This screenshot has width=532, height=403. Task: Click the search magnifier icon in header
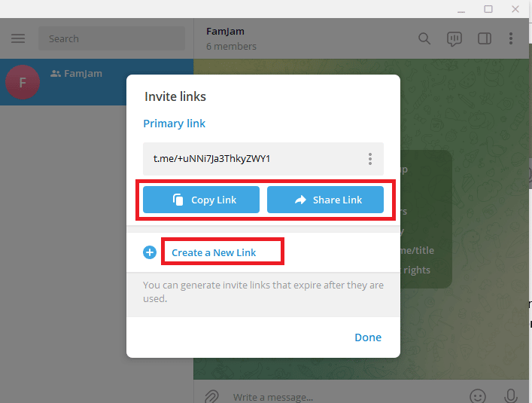click(424, 38)
